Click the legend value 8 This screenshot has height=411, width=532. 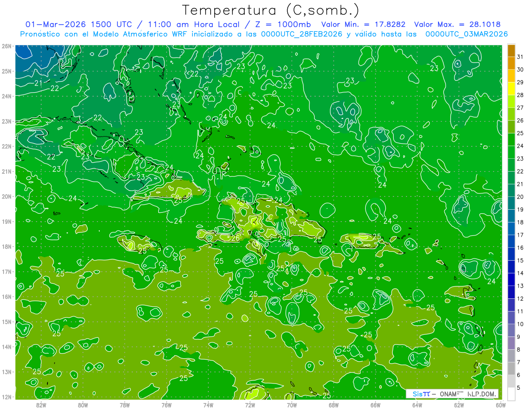coord(519,349)
